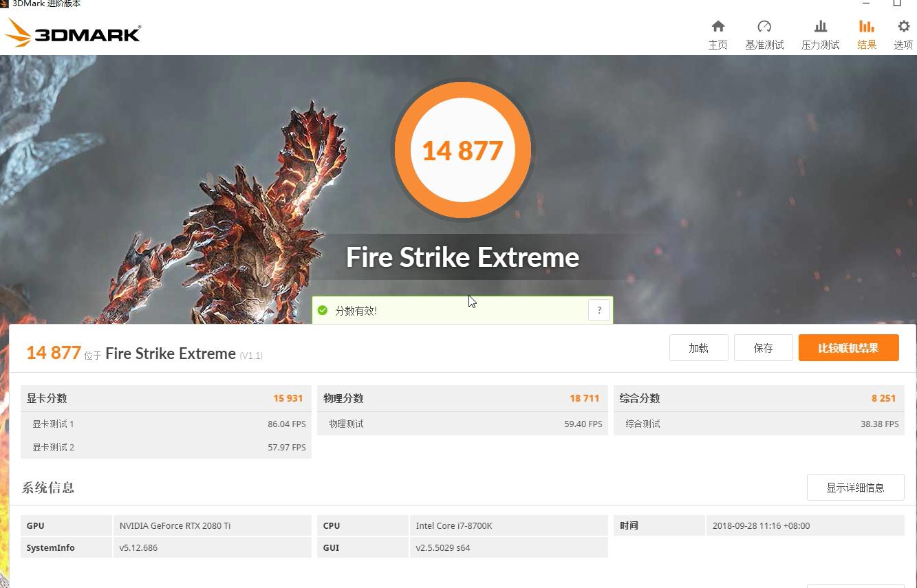The width and height of the screenshot is (917, 588).
Task: Click the 显卡测试 1 row label
Action: [53, 424]
